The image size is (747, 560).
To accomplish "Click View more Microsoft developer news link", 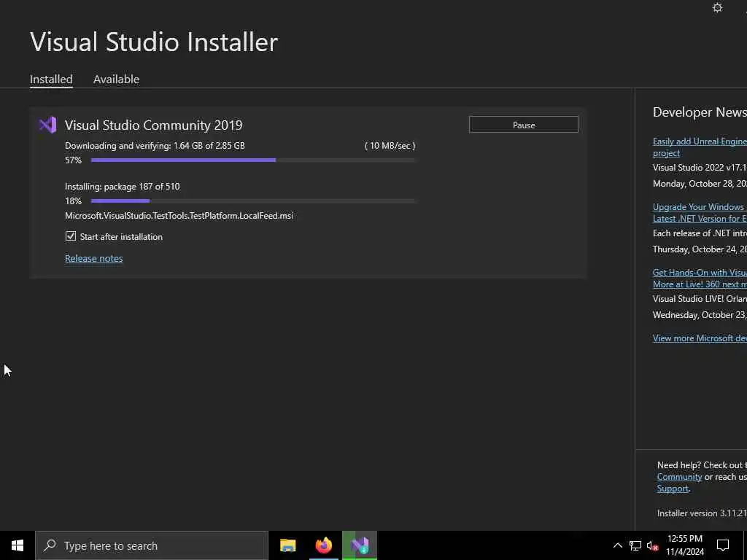I will pos(700,338).
